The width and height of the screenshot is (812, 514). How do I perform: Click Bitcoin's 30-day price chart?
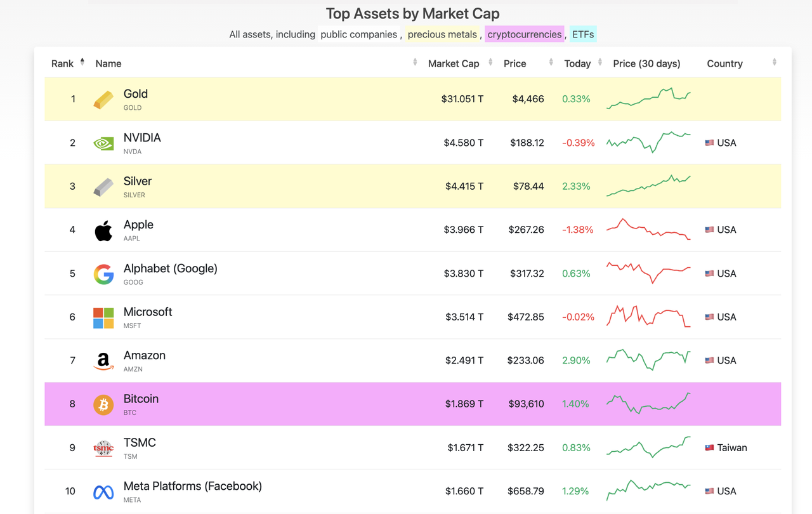pyautogui.click(x=648, y=404)
